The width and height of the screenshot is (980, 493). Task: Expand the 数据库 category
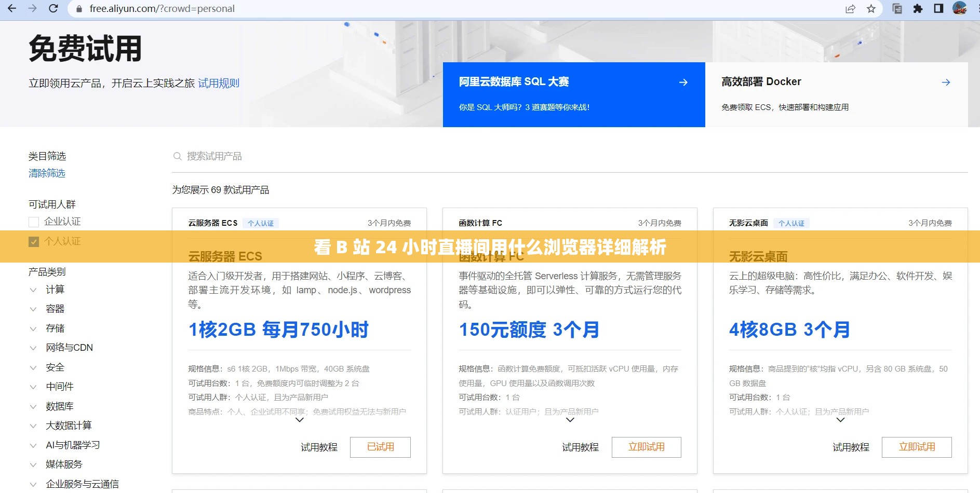[33, 406]
